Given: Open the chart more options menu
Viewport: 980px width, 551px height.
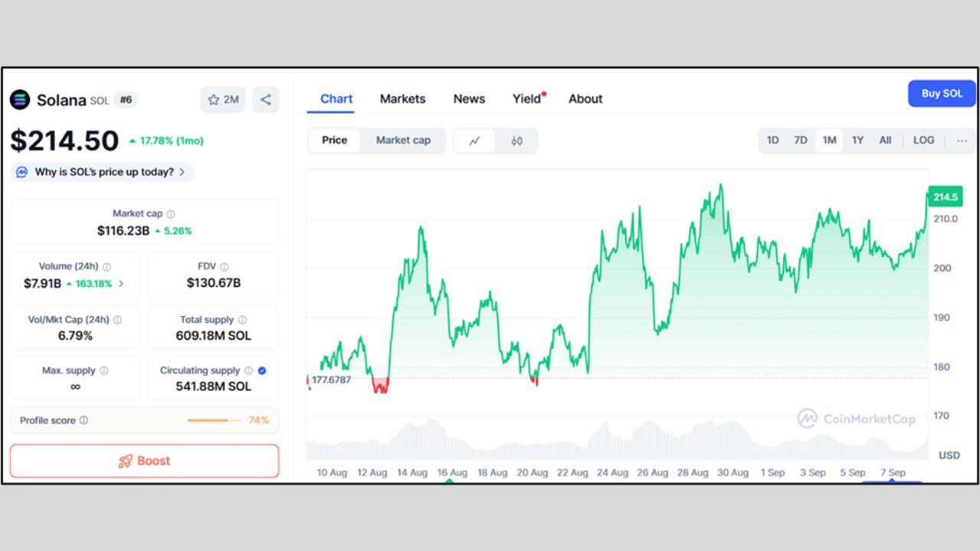Looking at the screenshot, I should coord(962,140).
